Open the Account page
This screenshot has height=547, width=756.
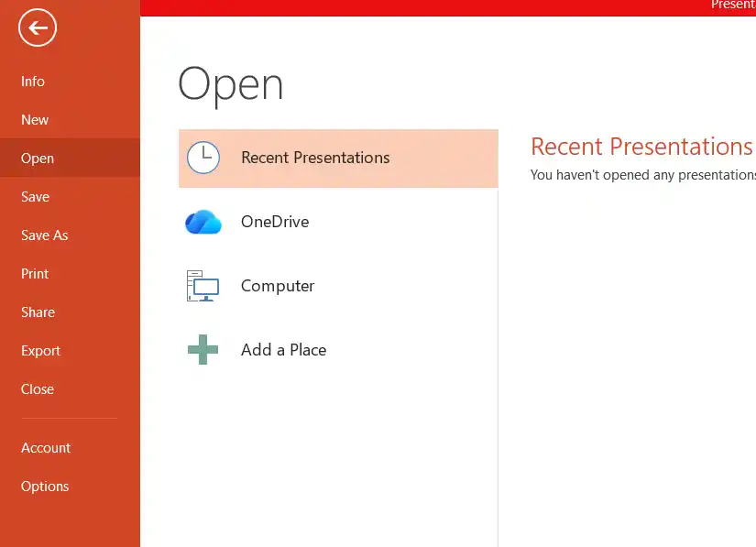coord(70,448)
